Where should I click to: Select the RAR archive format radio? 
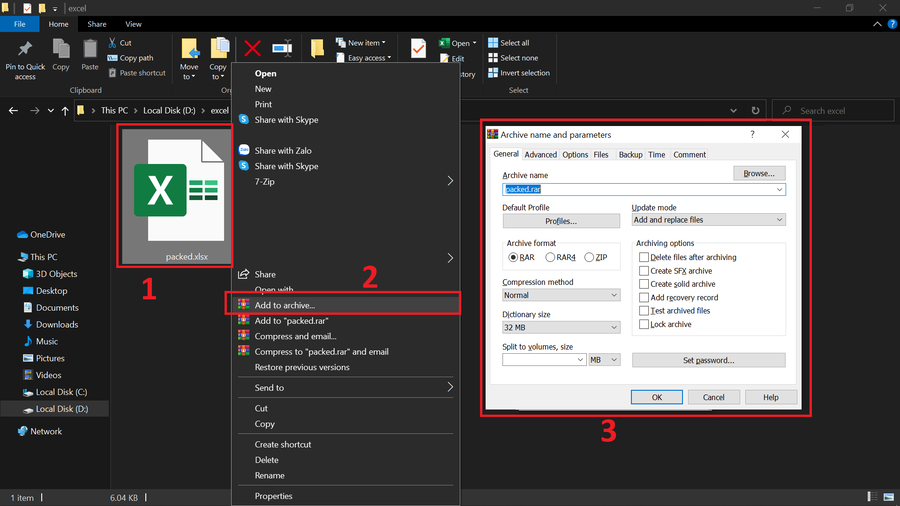tap(513, 257)
